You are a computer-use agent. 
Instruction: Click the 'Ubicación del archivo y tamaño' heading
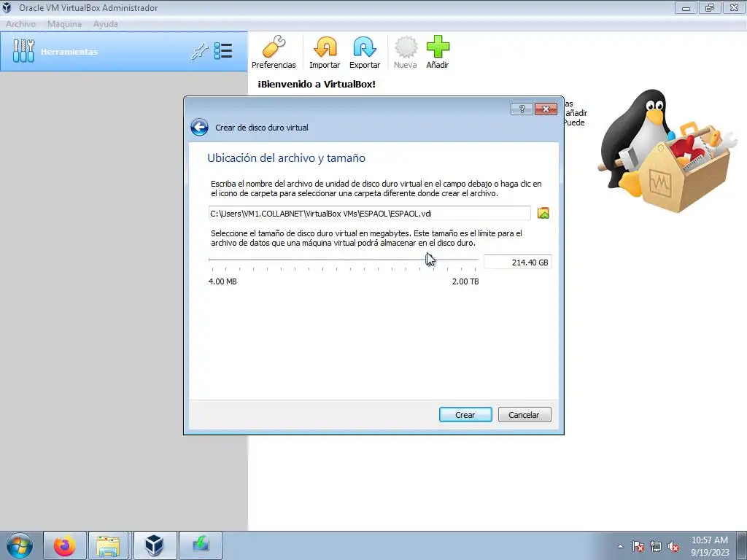(x=286, y=158)
